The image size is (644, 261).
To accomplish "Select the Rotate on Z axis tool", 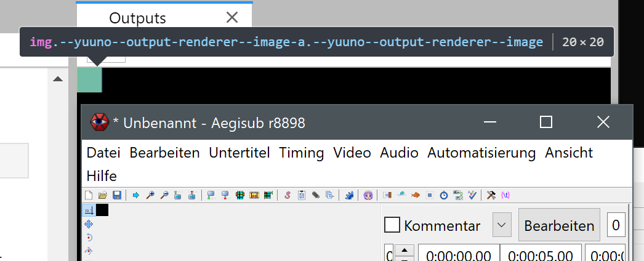I will [89, 237].
